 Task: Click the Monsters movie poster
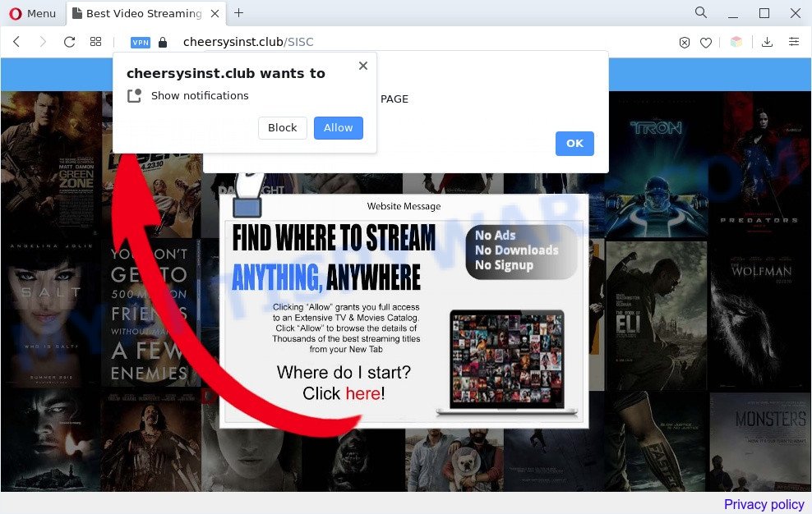click(x=760, y=442)
